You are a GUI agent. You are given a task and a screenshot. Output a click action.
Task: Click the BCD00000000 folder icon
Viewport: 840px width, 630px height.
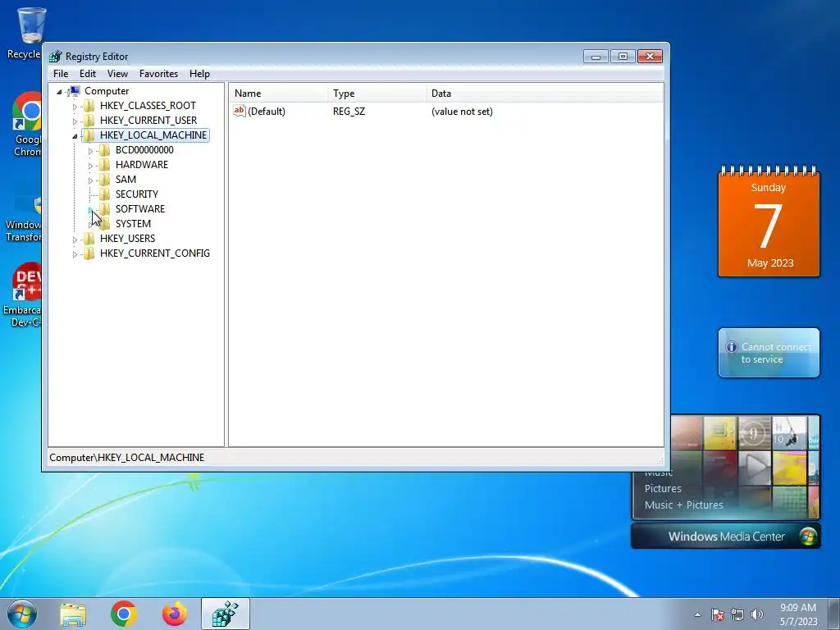(105, 150)
